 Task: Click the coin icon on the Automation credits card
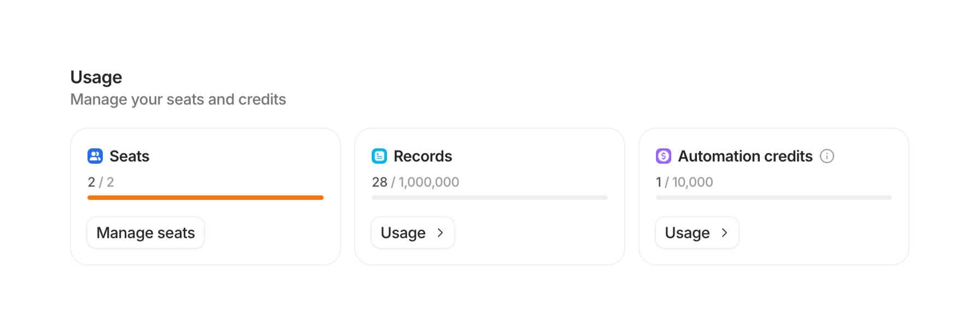point(663,156)
